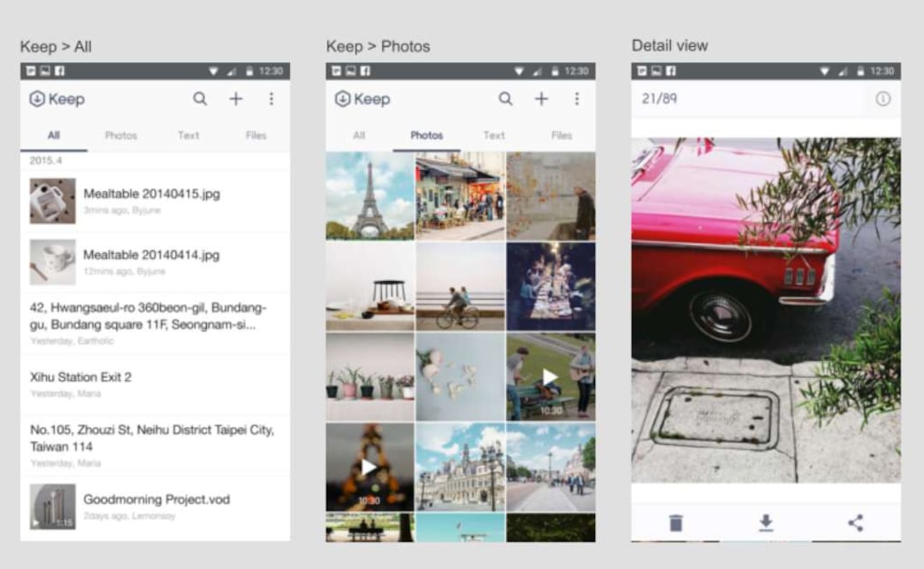Delete the photo using the trash icon
This screenshot has height=569, width=924.
[676, 523]
